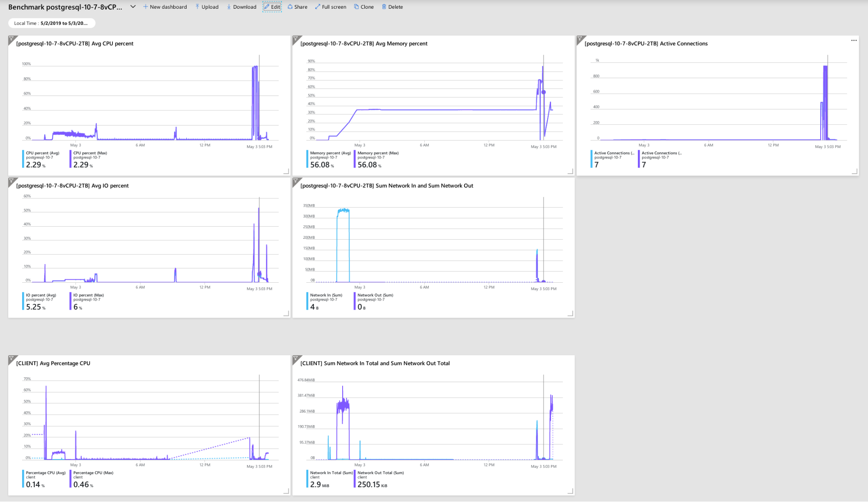Click filter icon on server Network In/Out tile
This screenshot has height=502, width=868.
[296, 181]
